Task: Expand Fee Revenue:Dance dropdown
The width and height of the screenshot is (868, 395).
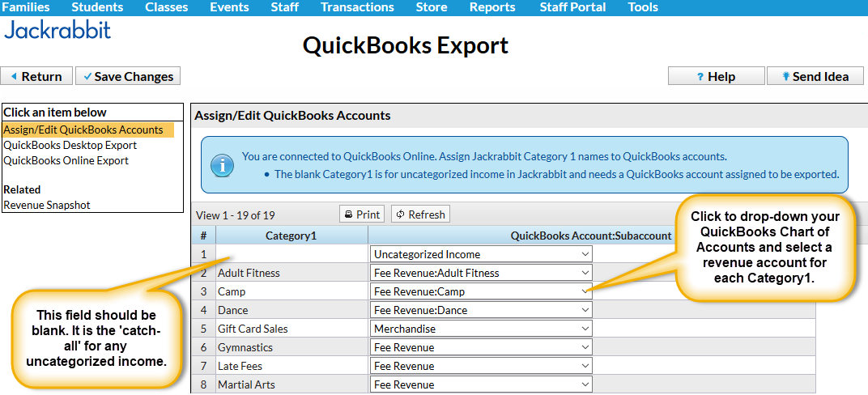Action: click(481, 310)
